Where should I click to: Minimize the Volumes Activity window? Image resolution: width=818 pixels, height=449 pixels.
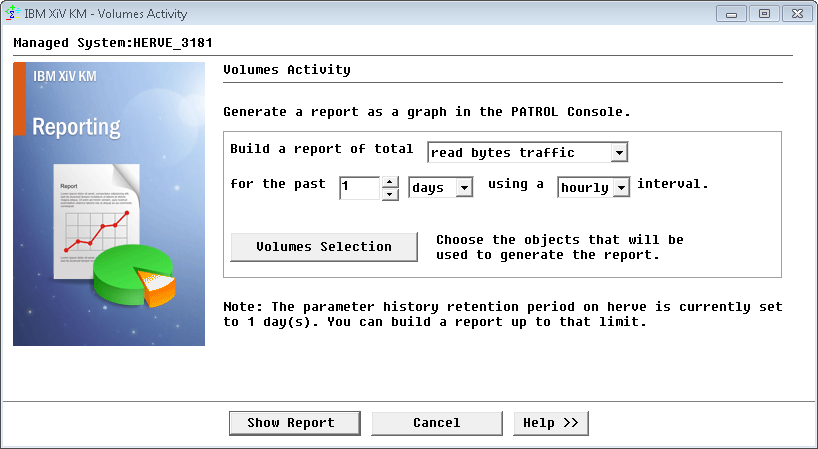(x=731, y=14)
